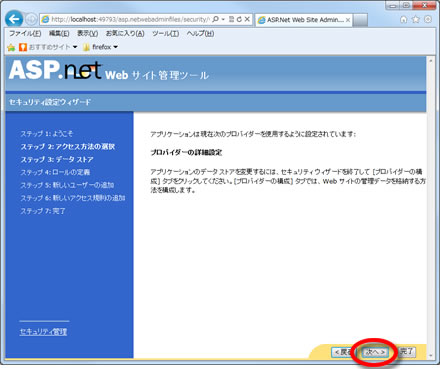Screen dimensions: 440x369
Task: Click the ASP.net logo in header
Action: [55, 70]
